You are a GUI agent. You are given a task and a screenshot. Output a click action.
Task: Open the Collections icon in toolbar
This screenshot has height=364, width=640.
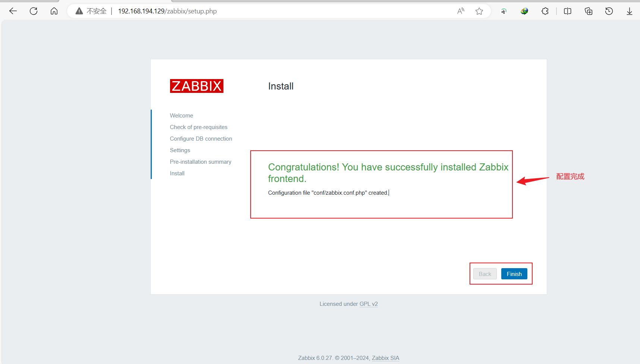[589, 11]
